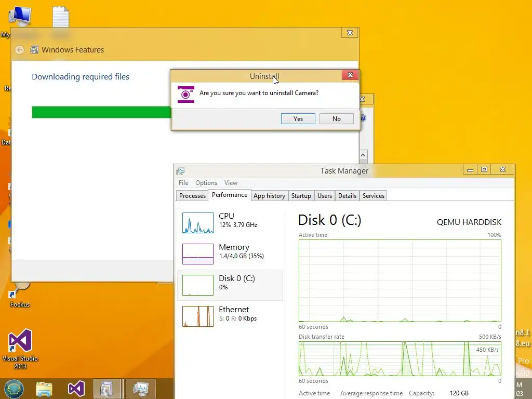Select the My Computer desktop icon
The height and width of the screenshot is (399, 532).
tap(19, 16)
